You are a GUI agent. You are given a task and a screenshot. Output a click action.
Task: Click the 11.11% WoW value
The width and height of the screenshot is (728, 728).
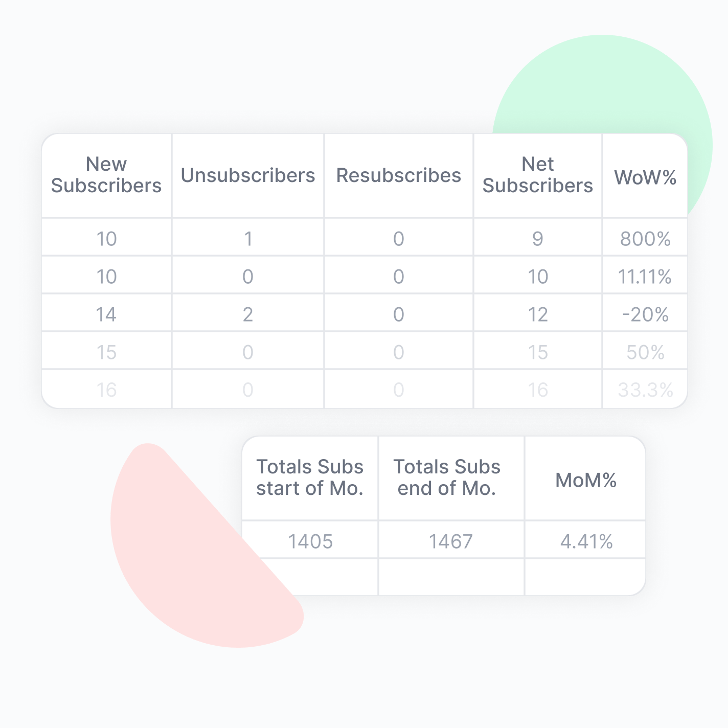pos(645,277)
